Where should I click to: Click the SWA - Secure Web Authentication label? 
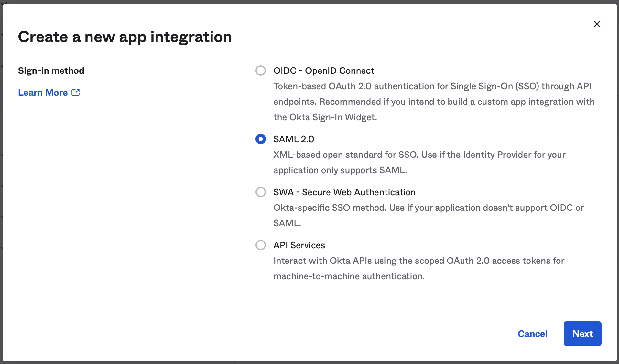coord(344,192)
